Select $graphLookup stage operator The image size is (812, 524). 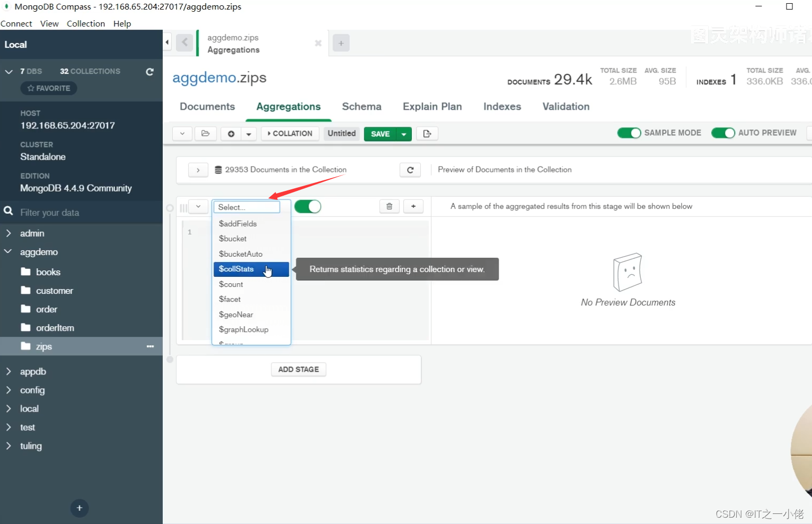(251, 329)
